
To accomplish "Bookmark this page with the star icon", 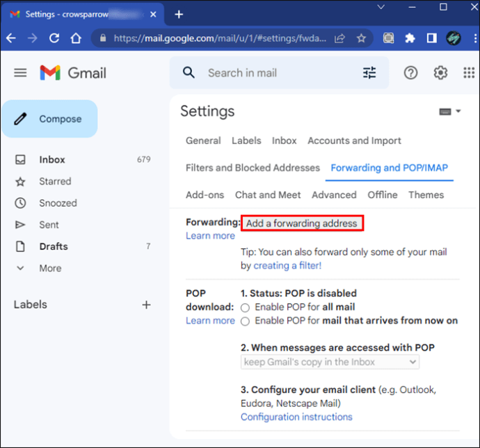I will 361,38.
